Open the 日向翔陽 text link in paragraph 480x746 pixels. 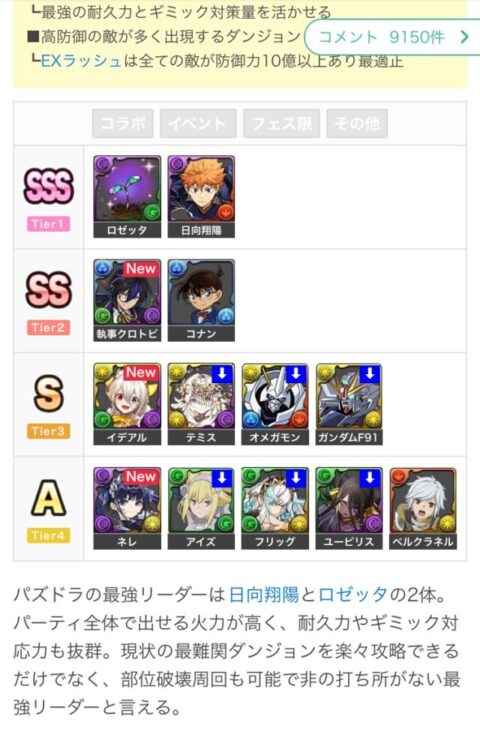[x=264, y=595]
